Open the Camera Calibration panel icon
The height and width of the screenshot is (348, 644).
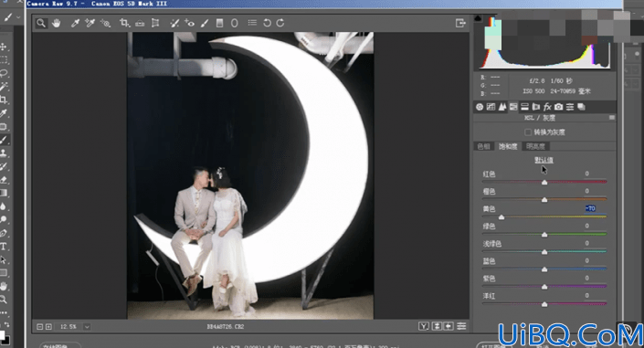[558, 107]
